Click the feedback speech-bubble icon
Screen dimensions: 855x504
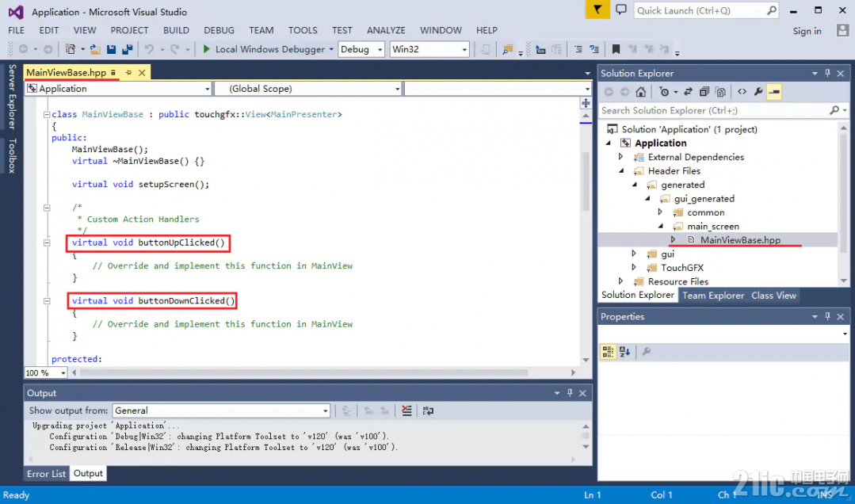point(621,10)
